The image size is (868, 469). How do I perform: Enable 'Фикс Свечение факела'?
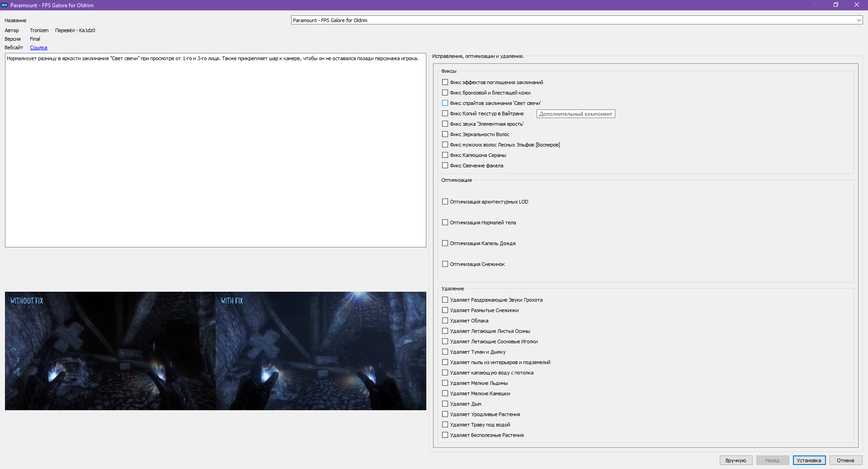pyautogui.click(x=445, y=166)
